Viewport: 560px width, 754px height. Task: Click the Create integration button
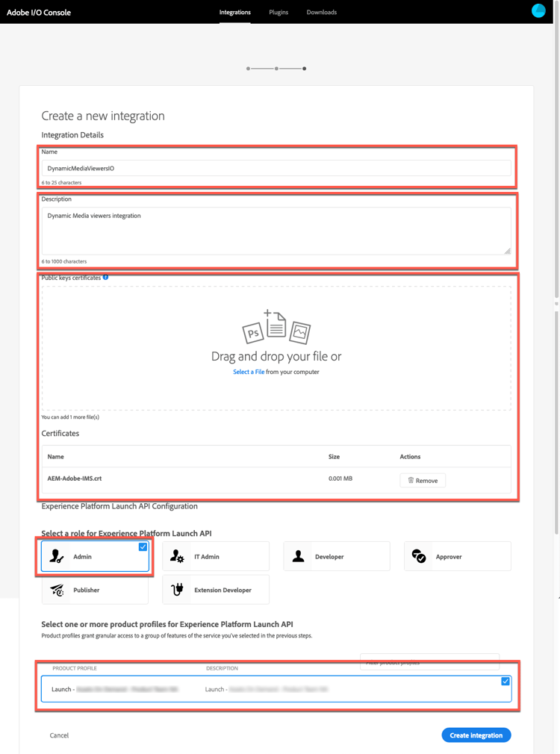[476, 735]
